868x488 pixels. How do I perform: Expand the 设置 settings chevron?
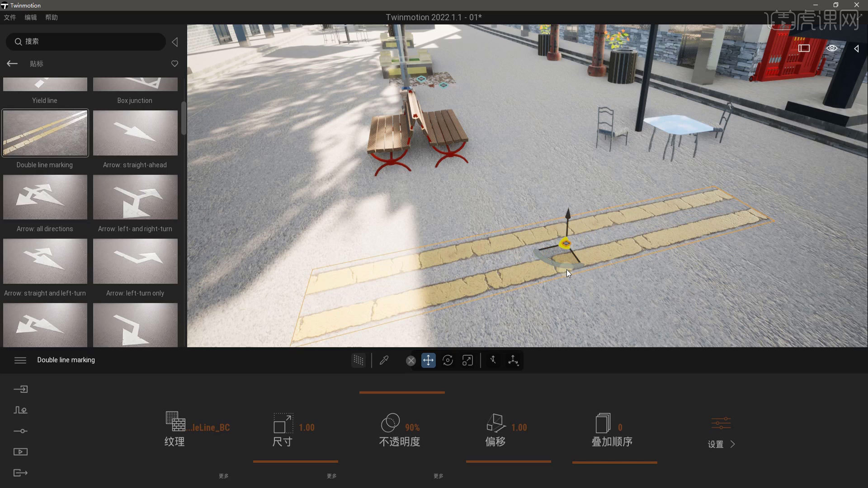pos(732,444)
